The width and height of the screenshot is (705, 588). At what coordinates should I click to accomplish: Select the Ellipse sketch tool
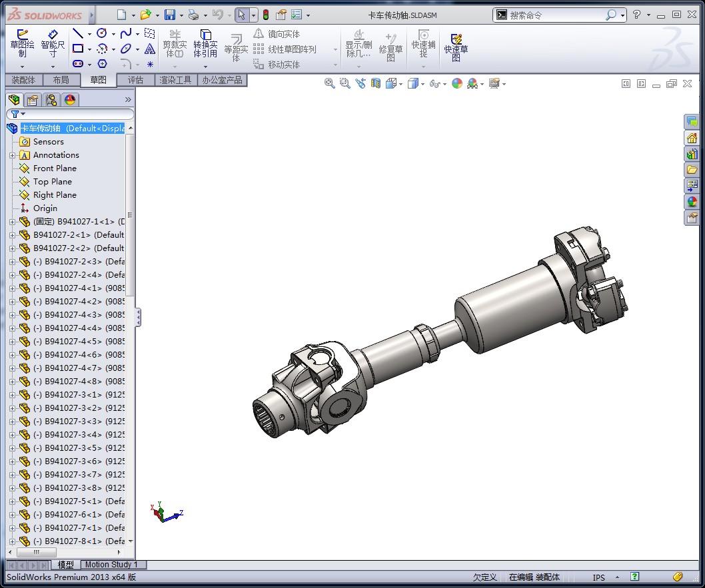tap(126, 49)
